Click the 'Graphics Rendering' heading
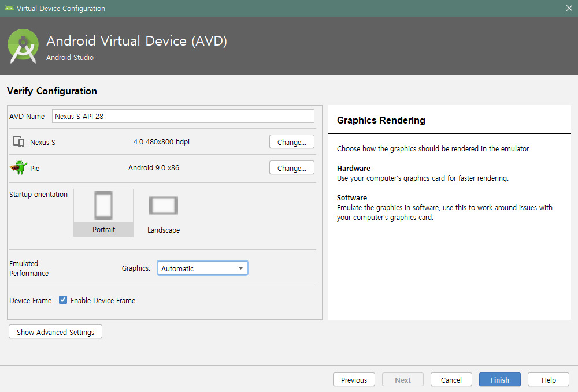The width and height of the screenshot is (578, 392). tap(381, 120)
